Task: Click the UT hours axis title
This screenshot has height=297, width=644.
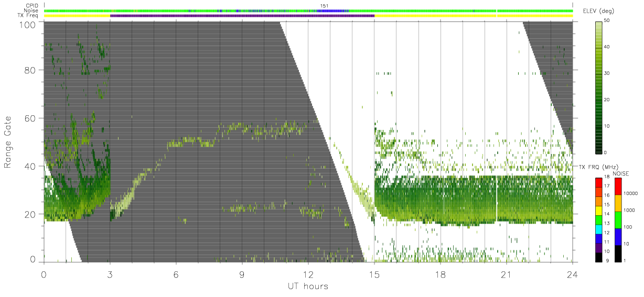Action: coord(308,286)
